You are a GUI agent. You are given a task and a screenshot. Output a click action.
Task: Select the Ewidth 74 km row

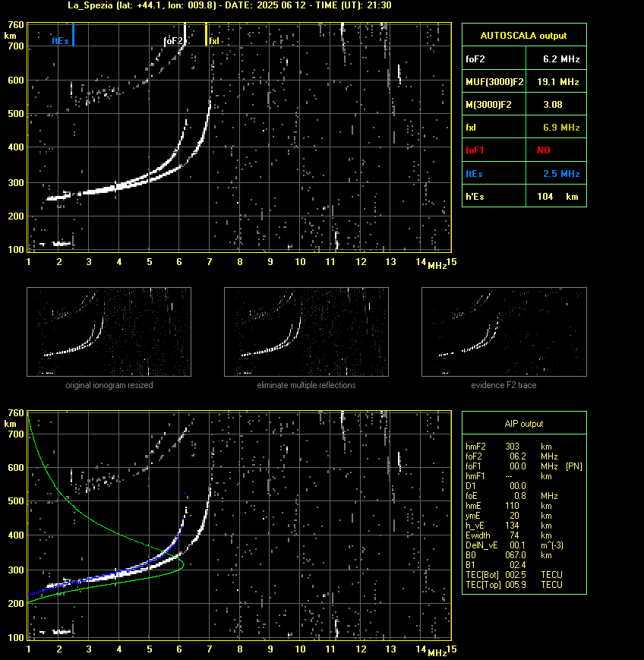pos(509,535)
